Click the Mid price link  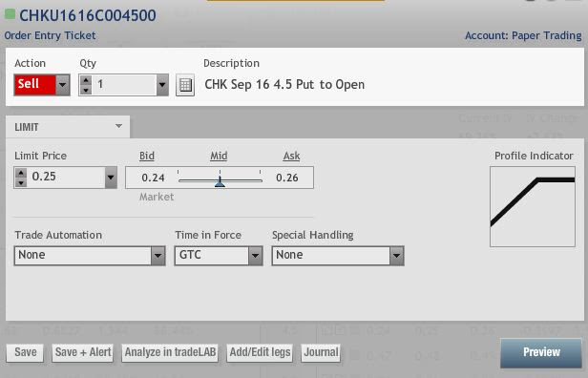click(219, 156)
